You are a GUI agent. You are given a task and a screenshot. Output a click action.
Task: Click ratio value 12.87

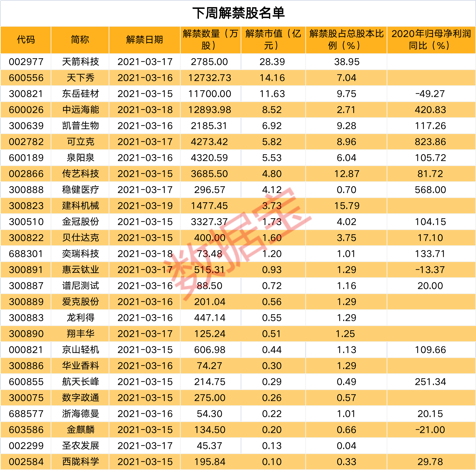pos(347,174)
